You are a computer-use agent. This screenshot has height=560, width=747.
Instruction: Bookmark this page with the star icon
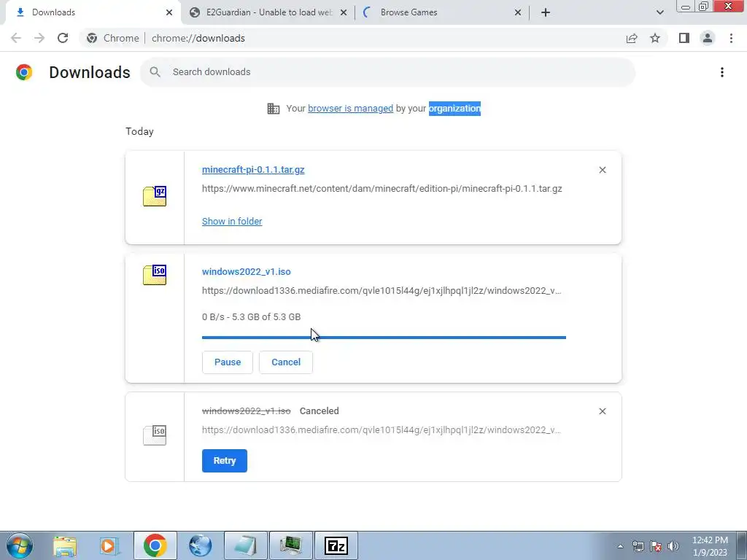[655, 38]
